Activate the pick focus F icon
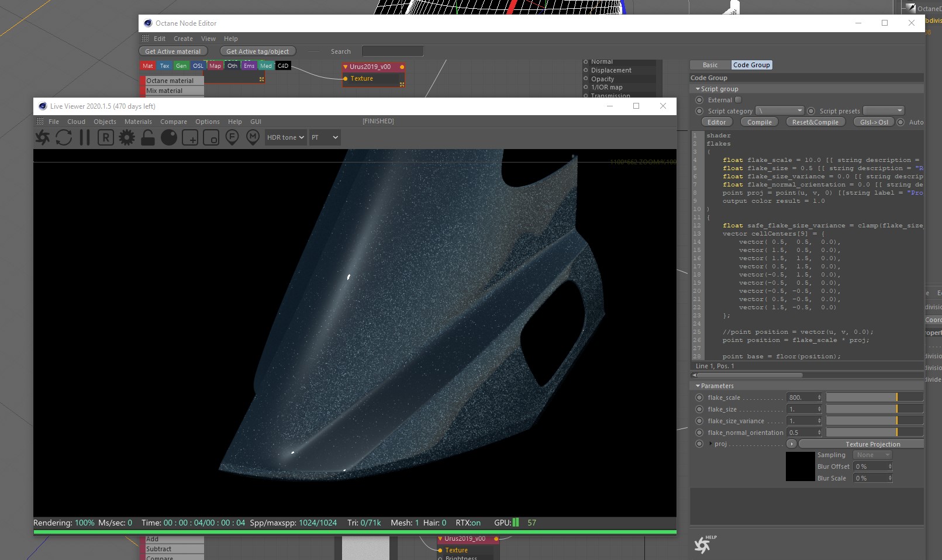 (232, 137)
